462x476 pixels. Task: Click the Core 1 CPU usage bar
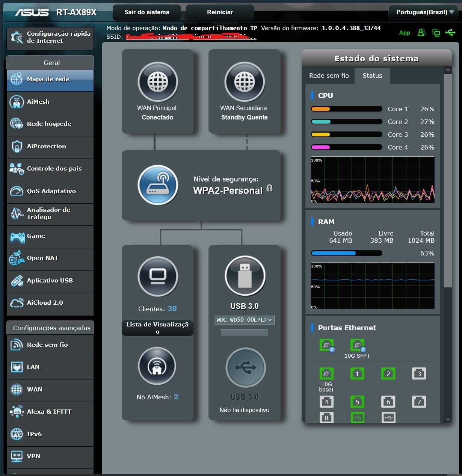347,109
